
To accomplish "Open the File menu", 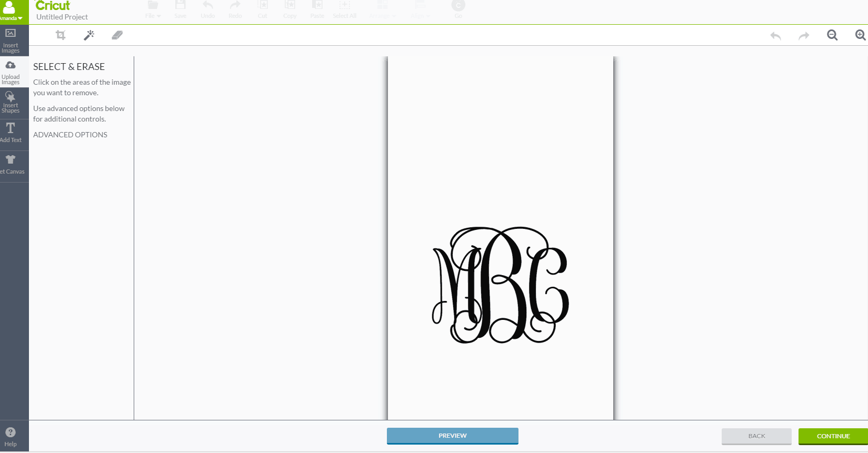I will pyautogui.click(x=153, y=9).
